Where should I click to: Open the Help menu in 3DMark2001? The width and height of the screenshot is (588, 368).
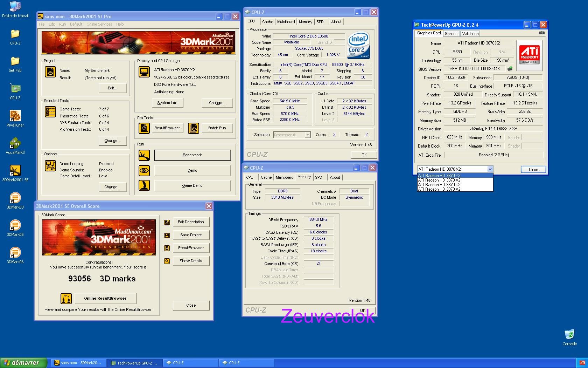120,24
